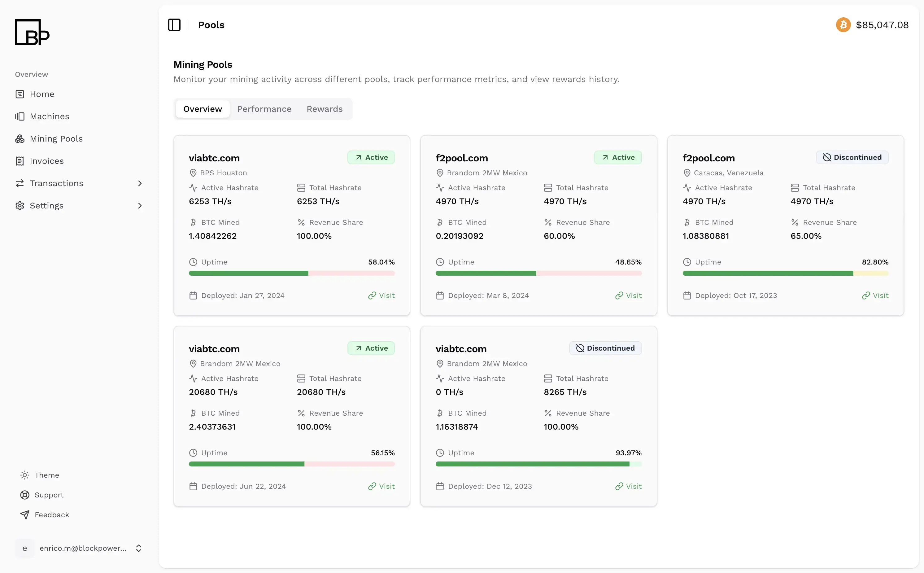This screenshot has height=573, width=924.
Task: Click the 0 TH/s active hashrate value
Action: 449,392
